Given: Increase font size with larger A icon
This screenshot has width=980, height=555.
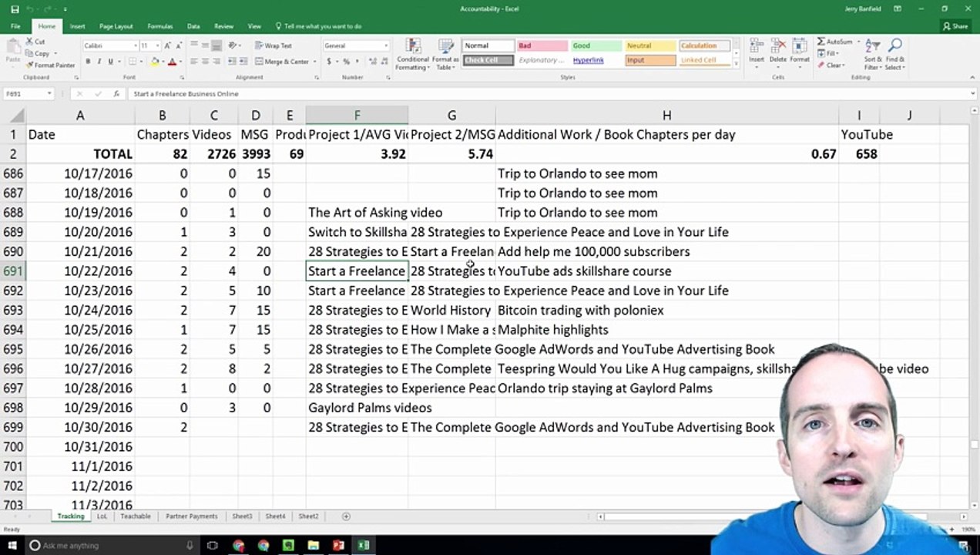Looking at the screenshot, I should tap(167, 45).
